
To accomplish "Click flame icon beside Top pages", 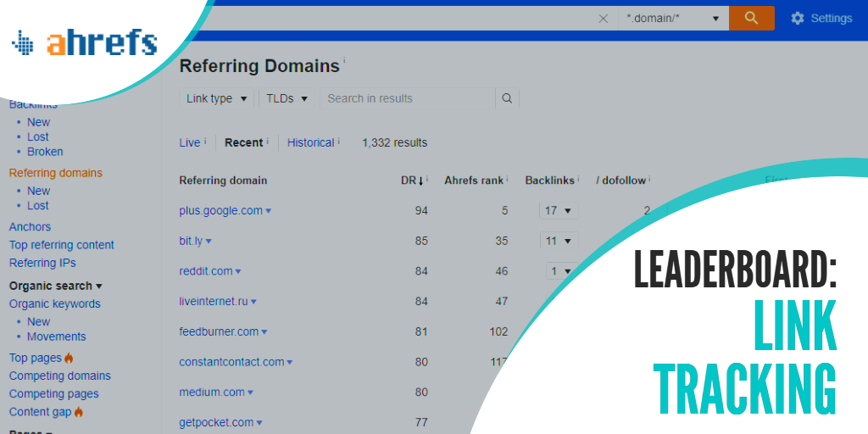I will click(x=69, y=359).
